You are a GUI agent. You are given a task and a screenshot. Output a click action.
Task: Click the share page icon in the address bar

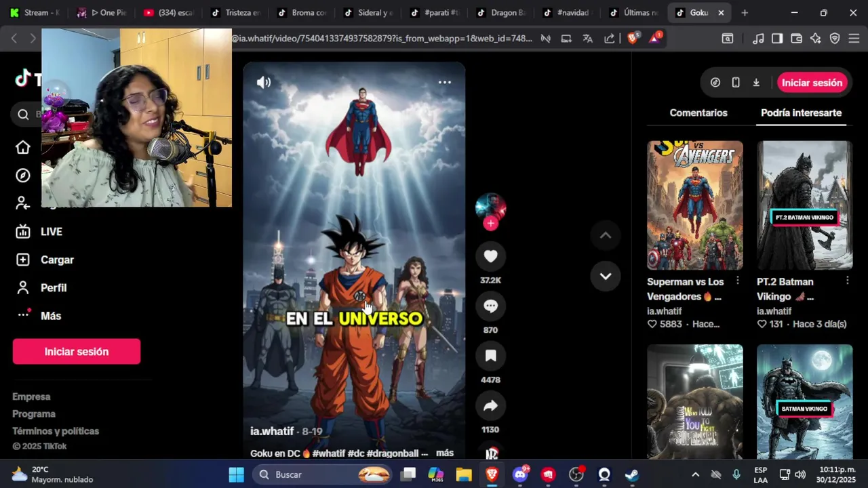tap(610, 39)
